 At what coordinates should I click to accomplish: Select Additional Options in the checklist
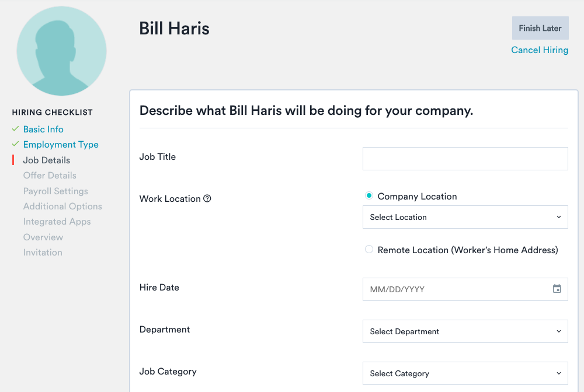62,206
